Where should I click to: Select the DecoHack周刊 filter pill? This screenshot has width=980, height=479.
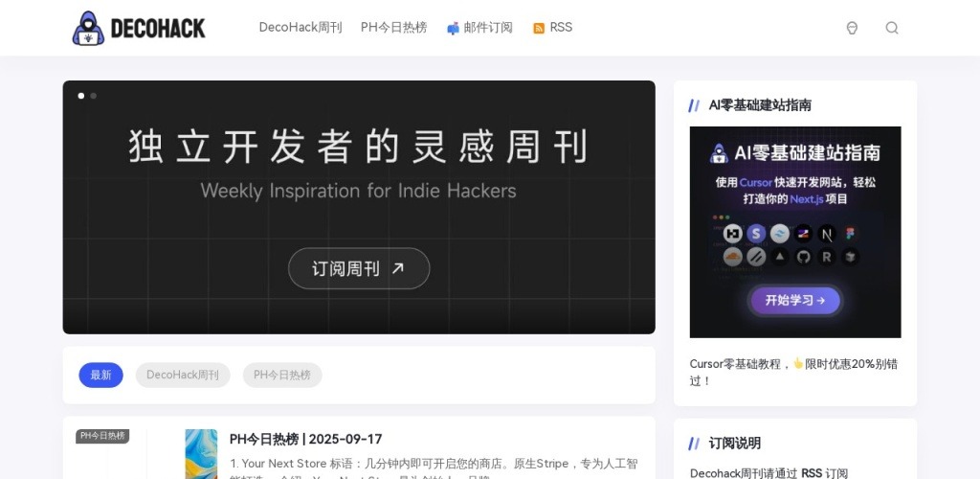[x=183, y=375]
